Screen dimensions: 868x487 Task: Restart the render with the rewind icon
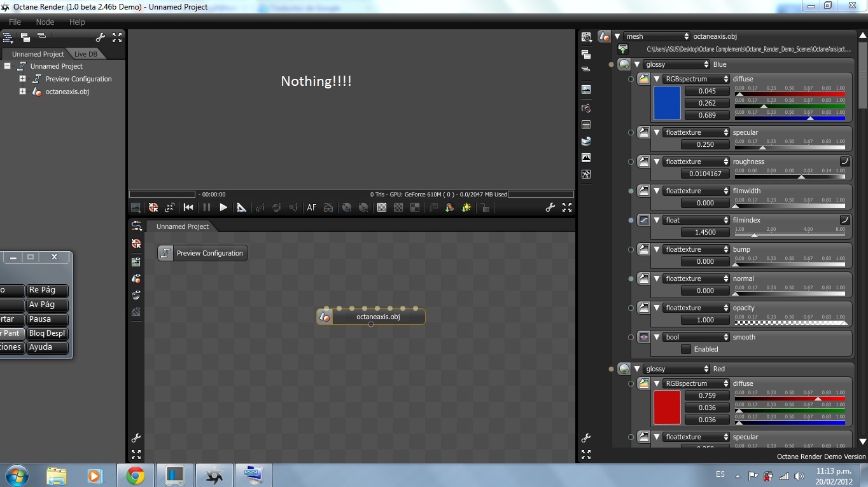[188, 207]
